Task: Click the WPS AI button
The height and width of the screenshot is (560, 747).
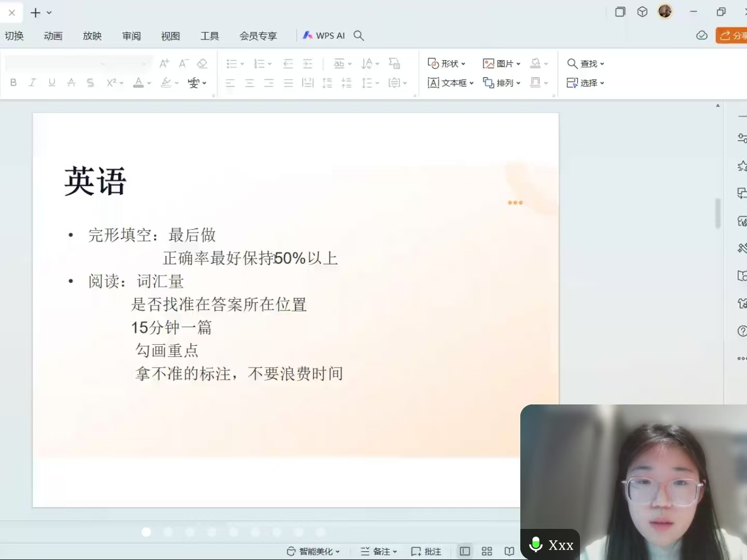Action: click(x=324, y=36)
